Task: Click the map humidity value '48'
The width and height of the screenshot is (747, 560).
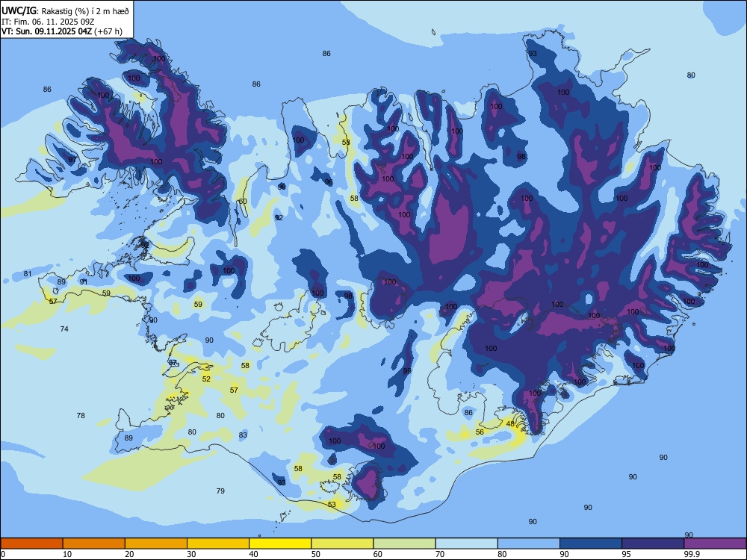Action: [510, 424]
